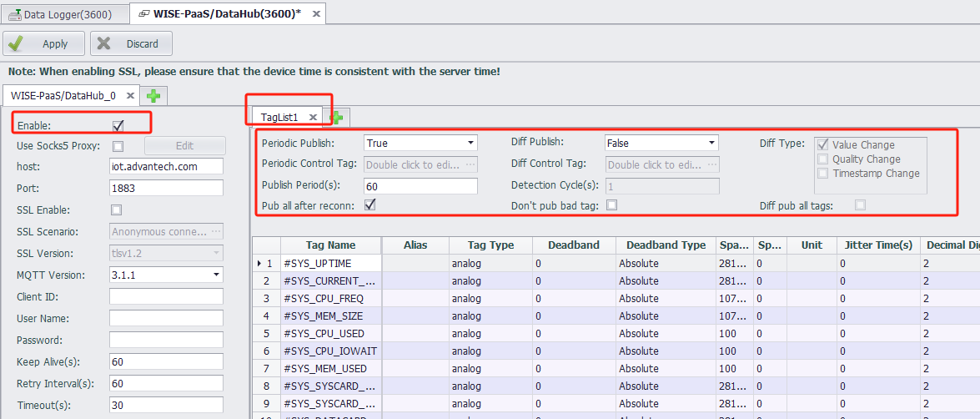Close the WISE-PaaS/DataHub_0 tab with its X
This screenshot has height=419, width=980.
130,96
